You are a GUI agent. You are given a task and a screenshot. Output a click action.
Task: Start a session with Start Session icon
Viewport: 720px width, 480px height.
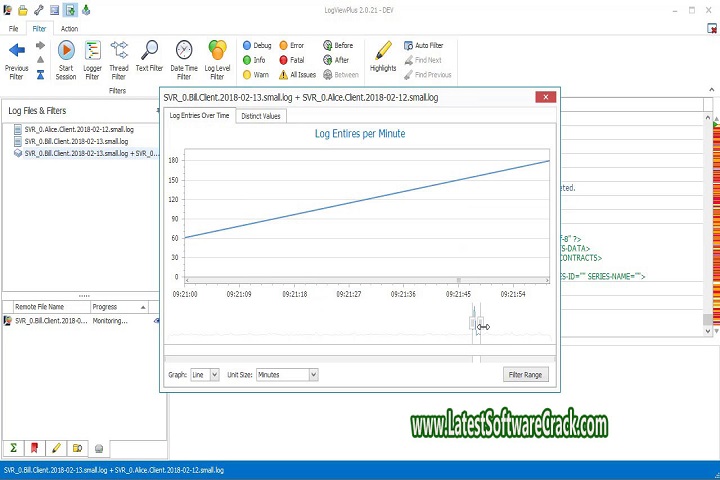point(66,51)
